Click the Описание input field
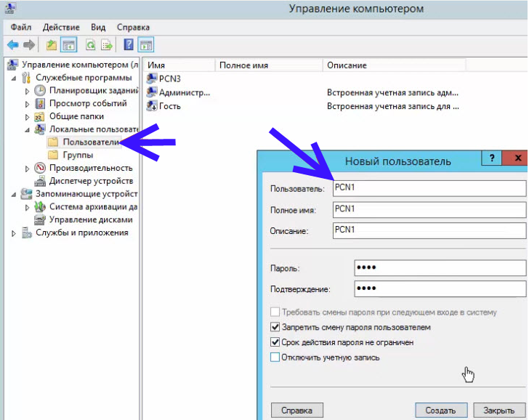Image resolution: width=529 pixels, height=420 pixels. pyautogui.click(x=429, y=230)
